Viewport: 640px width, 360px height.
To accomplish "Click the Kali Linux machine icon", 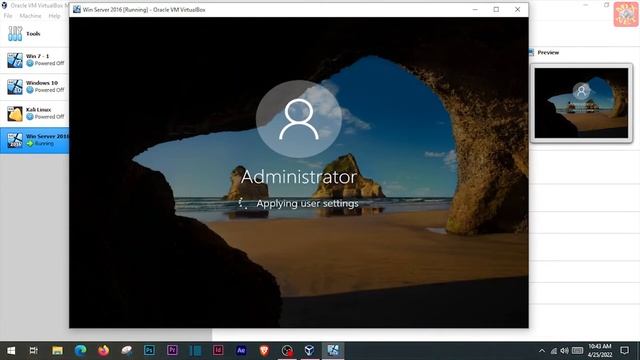I will (x=15, y=113).
